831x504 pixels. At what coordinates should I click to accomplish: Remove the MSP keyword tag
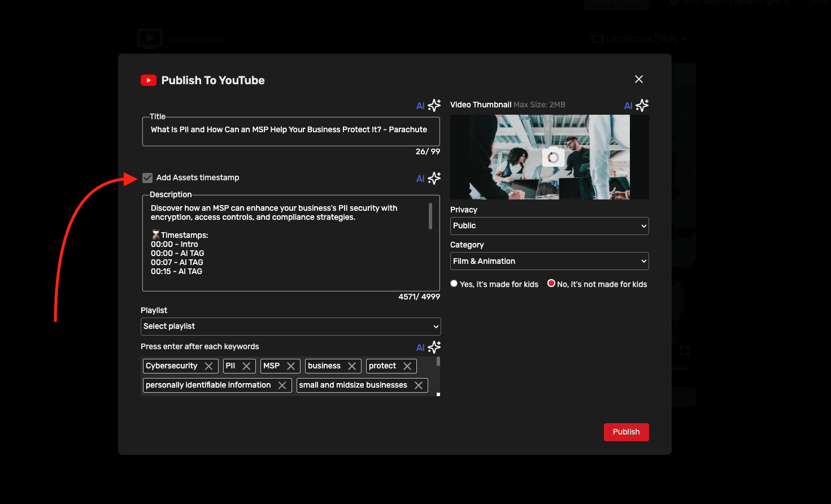click(x=291, y=366)
